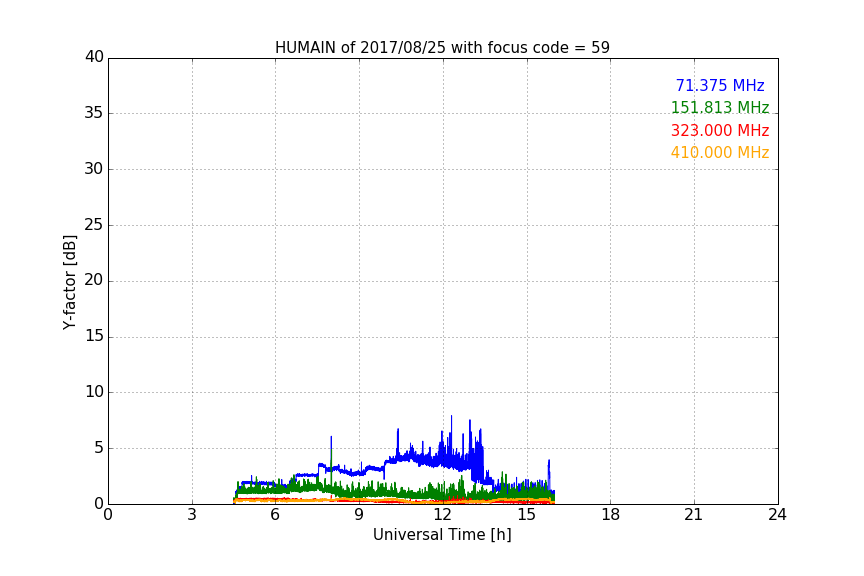Click the x-axis tick label 12
The image size is (864, 576).
point(443,515)
